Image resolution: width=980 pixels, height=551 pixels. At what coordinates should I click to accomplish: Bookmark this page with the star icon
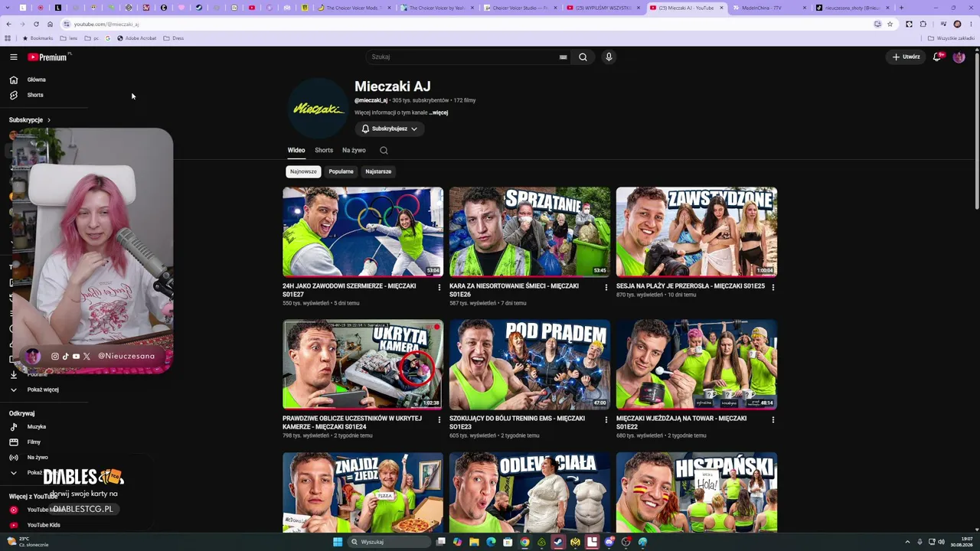tap(890, 24)
